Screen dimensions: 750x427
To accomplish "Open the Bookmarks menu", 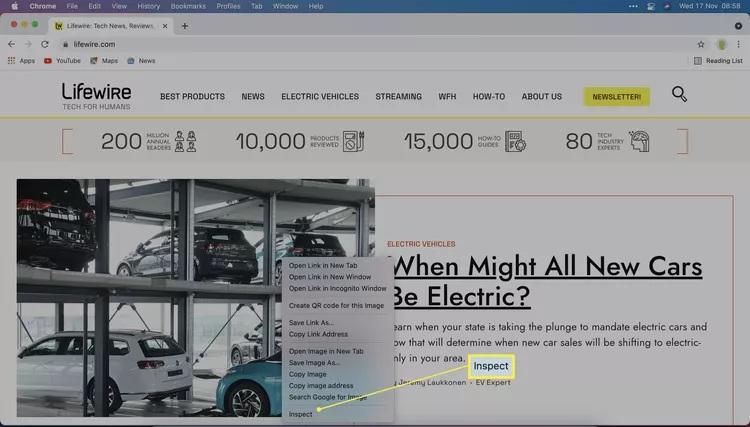I will (188, 6).
